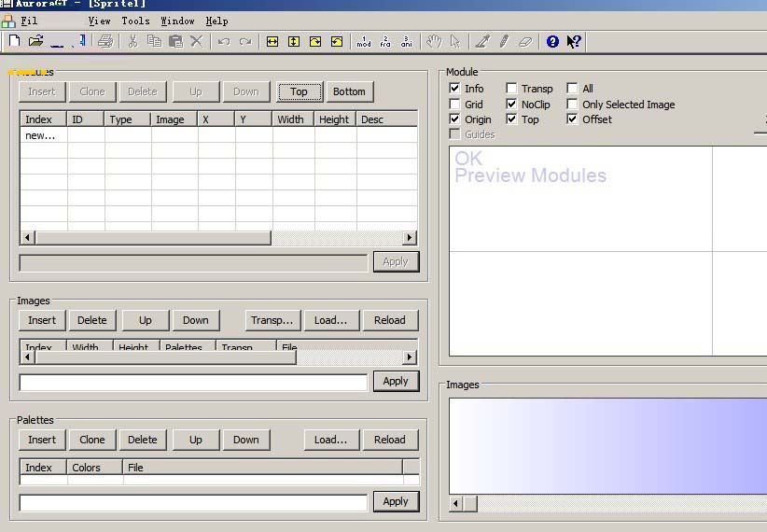The width and height of the screenshot is (767, 532).
Task: Click Apply in the Palettes panel
Action: [396, 501]
